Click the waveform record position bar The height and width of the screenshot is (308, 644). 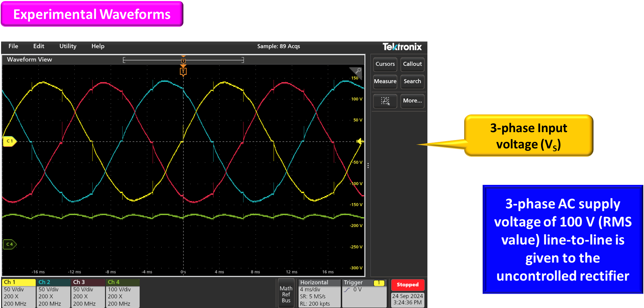(183, 60)
